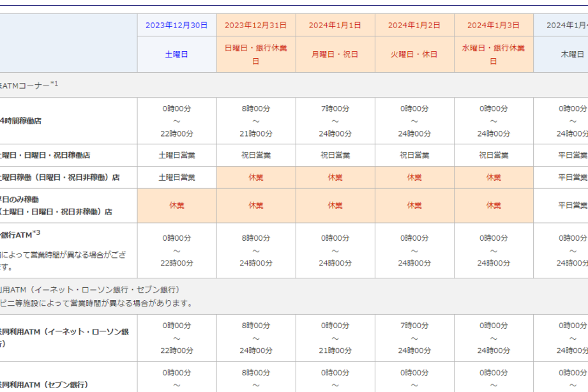Click the 共同利用ATM（セブン銀行）row label
Image resolution: width=588 pixels, height=392 pixels.
click(44, 384)
